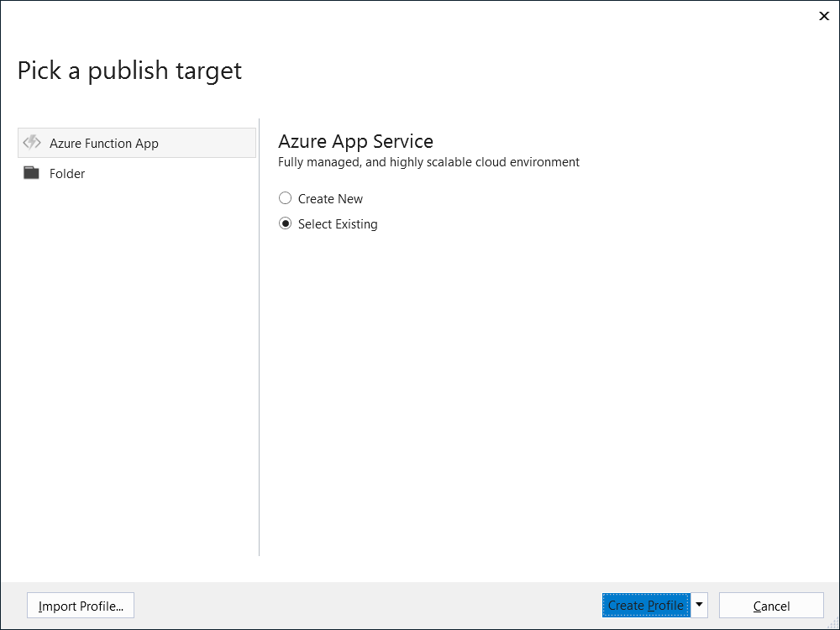Click the resize grip in the dialog corner

pyautogui.click(x=833, y=623)
